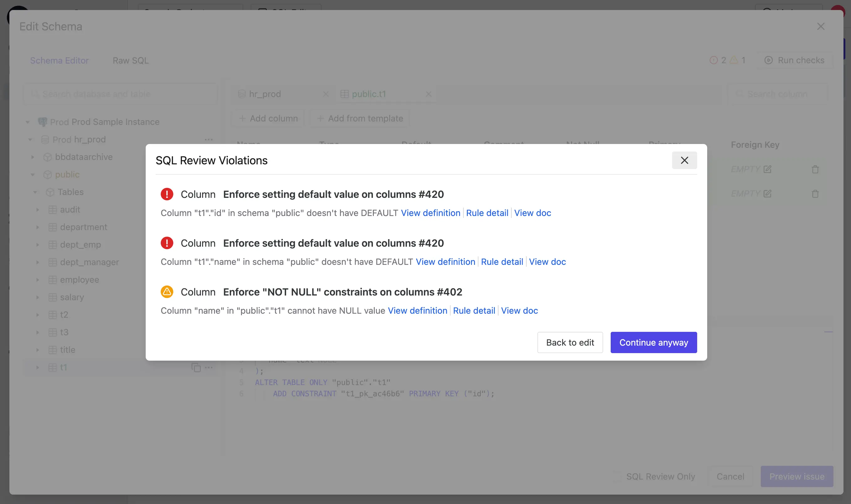851x504 pixels.
Task: Collapse Prod Sample Instance tree node
Action: pyautogui.click(x=28, y=122)
